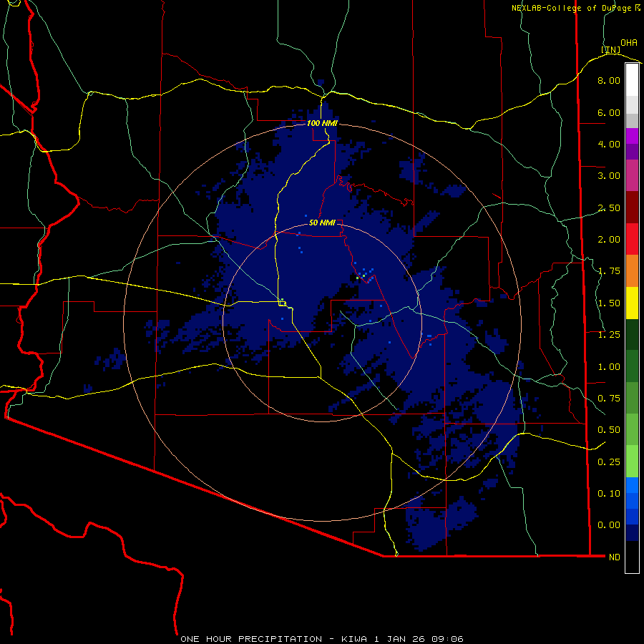This screenshot has height=644, width=644.
Task: Click the white 8.00 inch legend swatch
Action: tap(632, 80)
